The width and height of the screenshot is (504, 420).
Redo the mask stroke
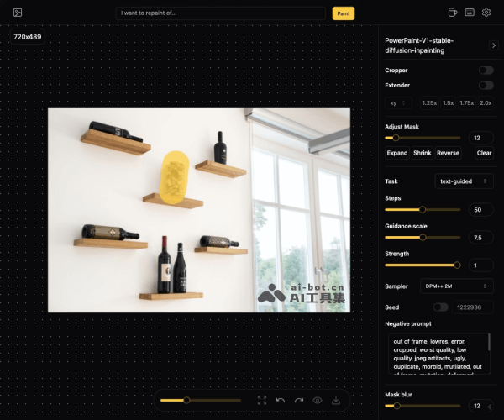(x=299, y=401)
